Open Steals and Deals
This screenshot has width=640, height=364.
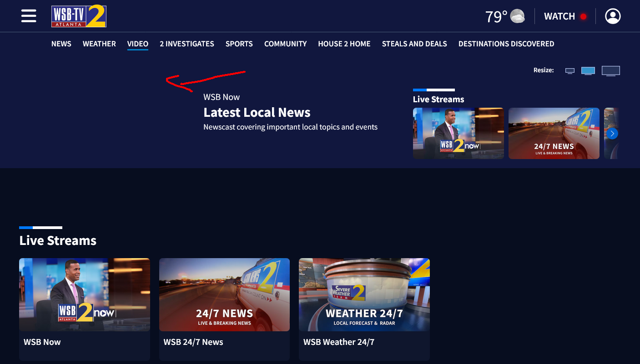414,44
